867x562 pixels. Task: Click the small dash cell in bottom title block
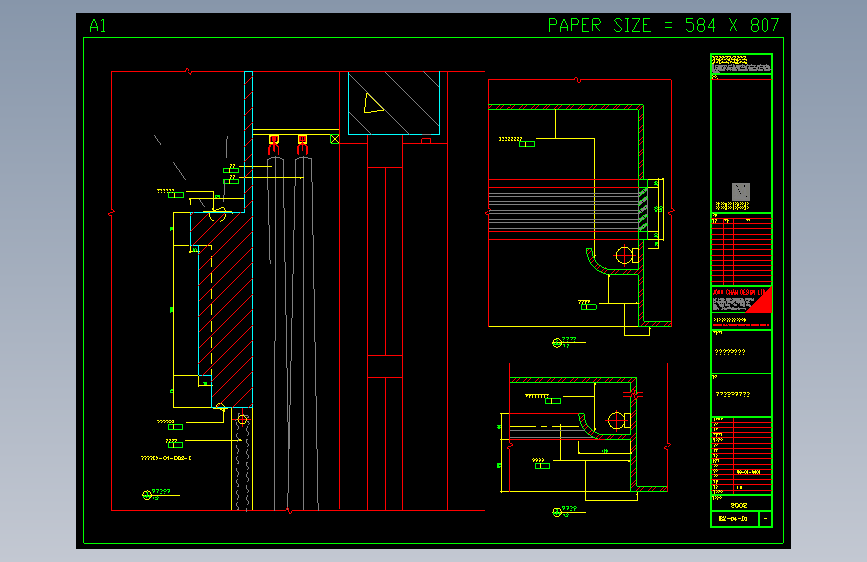[x=765, y=519]
